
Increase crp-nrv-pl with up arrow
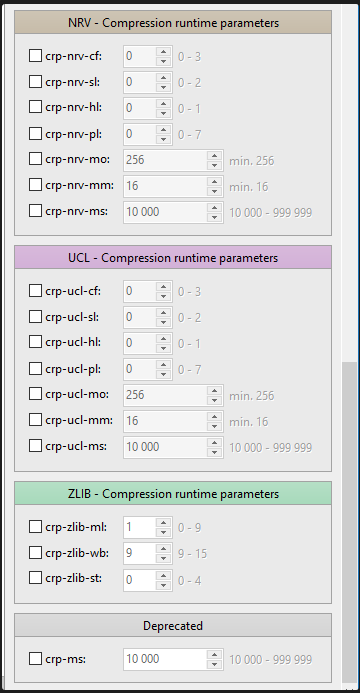pyautogui.click(x=163, y=129)
